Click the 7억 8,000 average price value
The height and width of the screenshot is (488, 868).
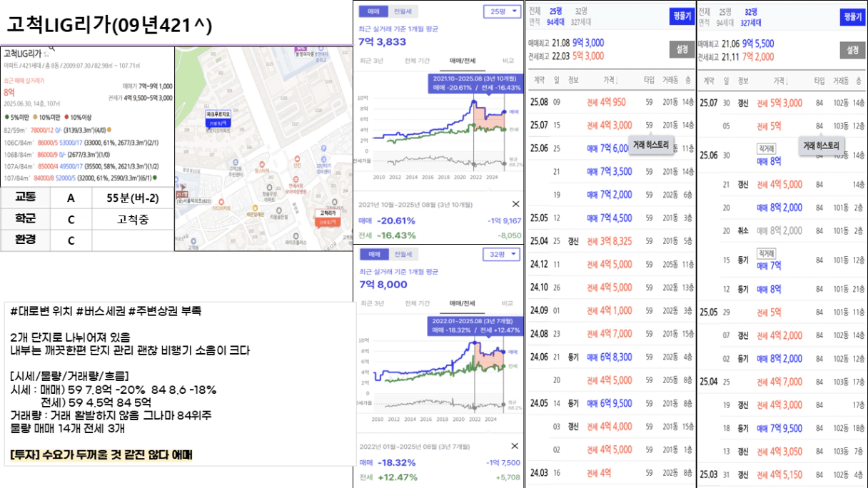point(383,285)
